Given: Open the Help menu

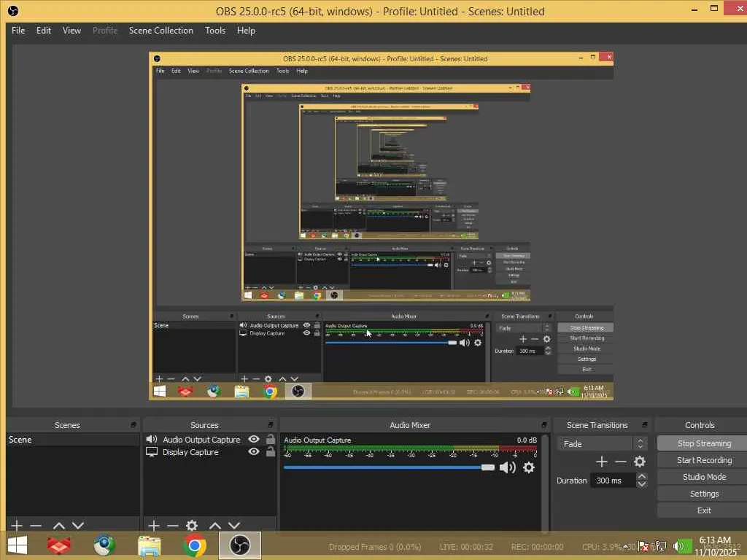Looking at the screenshot, I should (246, 31).
